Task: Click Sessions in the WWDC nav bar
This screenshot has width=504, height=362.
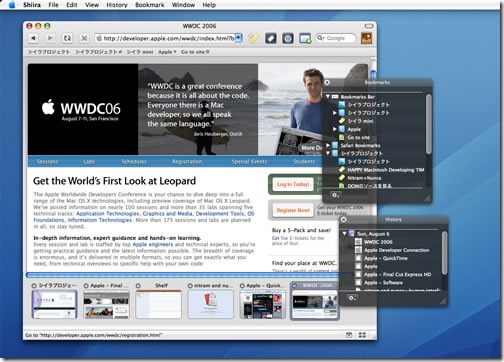Action: point(47,161)
